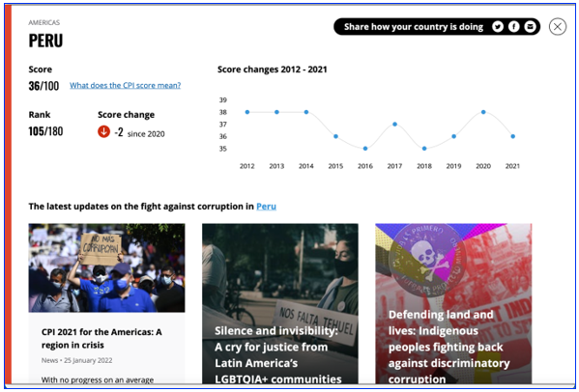
Task: Open 'CPI 2021 for the Americas' article title
Action: pos(101,339)
